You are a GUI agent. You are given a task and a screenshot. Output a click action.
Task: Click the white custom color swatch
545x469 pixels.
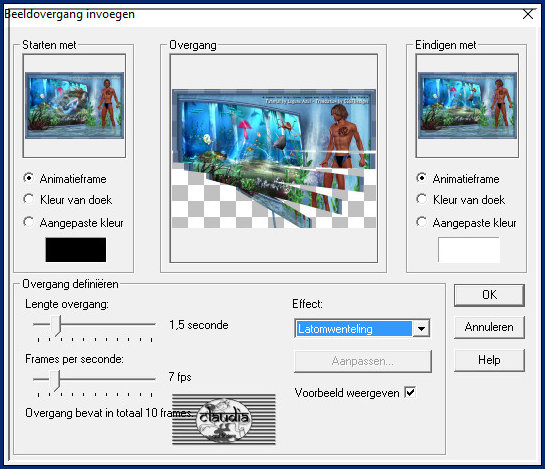tap(469, 250)
